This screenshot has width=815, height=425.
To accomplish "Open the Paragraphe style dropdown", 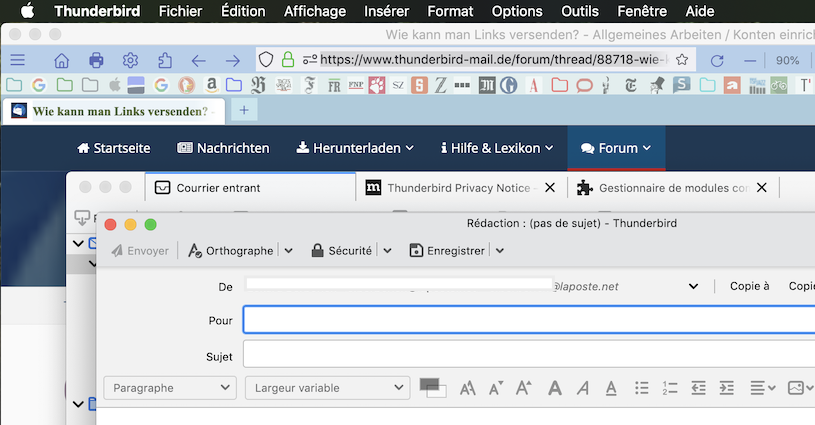I will pyautogui.click(x=168, y=388).
